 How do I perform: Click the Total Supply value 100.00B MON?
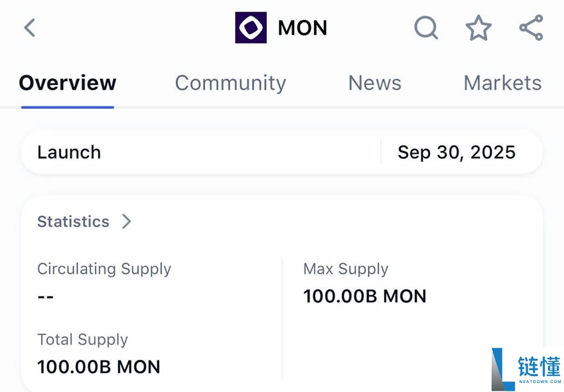click(x=98, y=367)
